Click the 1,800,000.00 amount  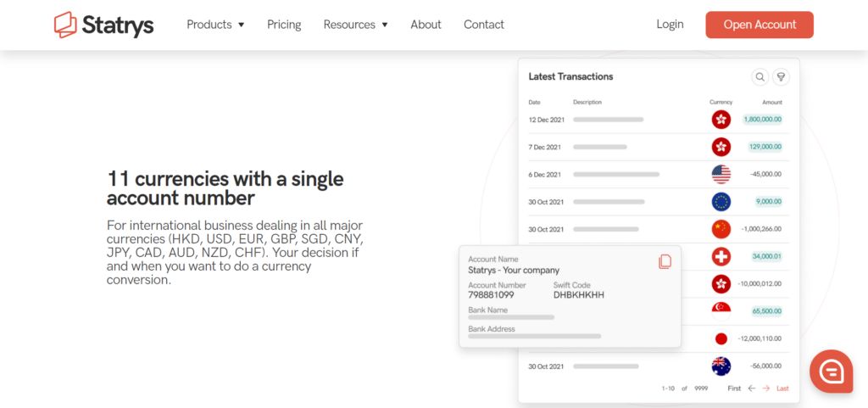[762, 119]
